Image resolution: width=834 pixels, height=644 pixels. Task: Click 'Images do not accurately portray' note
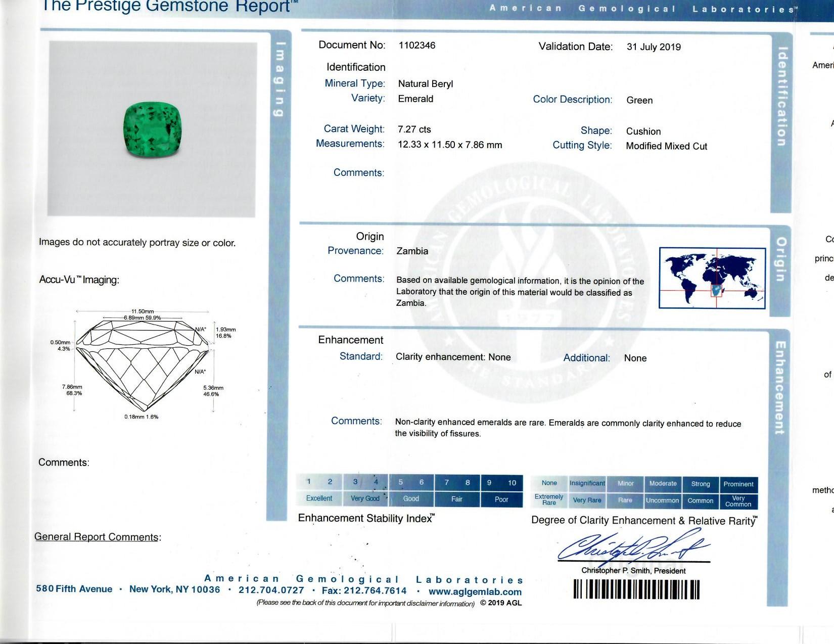[137, 243]
